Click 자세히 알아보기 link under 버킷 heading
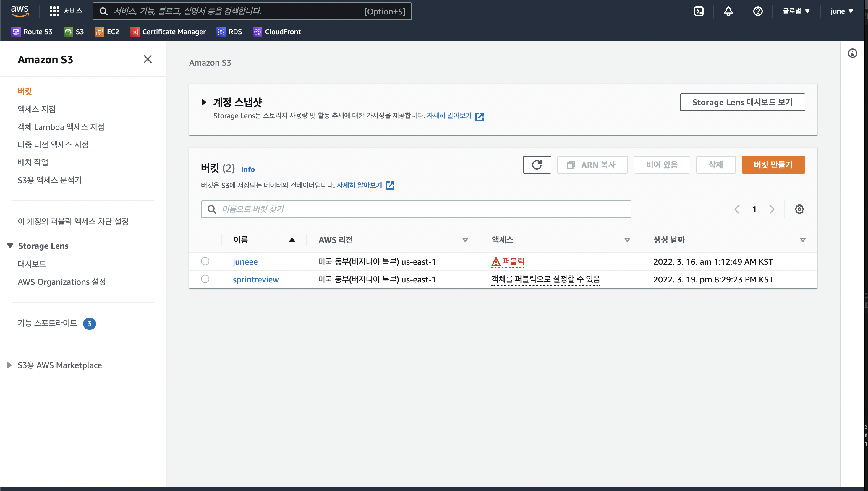This screenshot has height=491, width=868. point(359,185)
